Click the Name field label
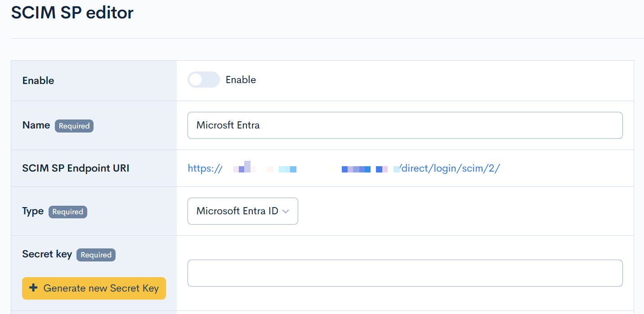The height and width of the screenshot is (314, 644). pos(36,125)
